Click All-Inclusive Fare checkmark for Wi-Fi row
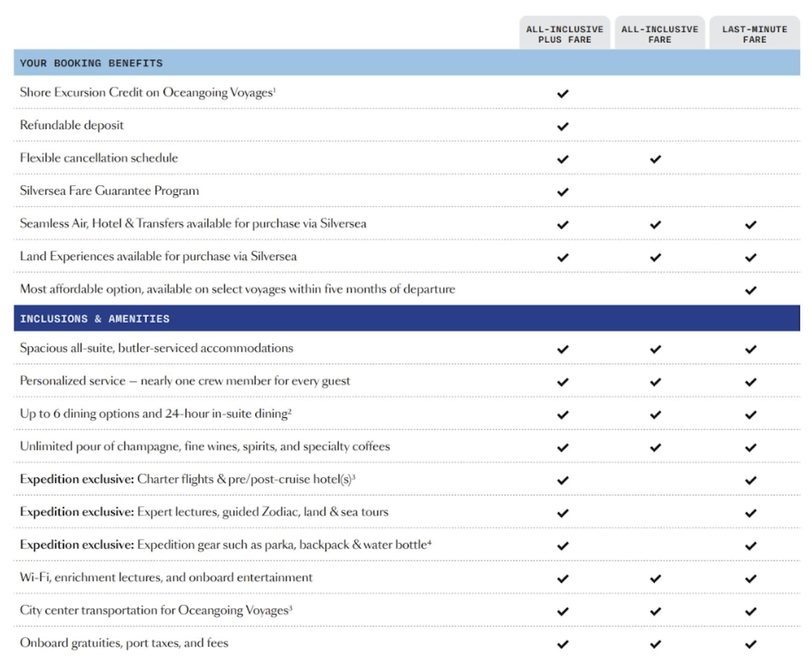Viewport: 812px width, 668px height. [x=655, y=579]
